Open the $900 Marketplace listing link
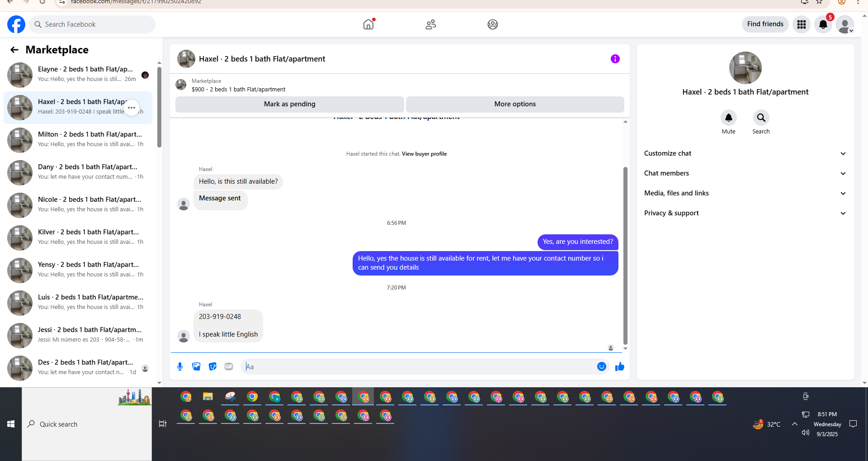Image resolution: width=868 pixels, height=461 pixels. tap(238, 90)
